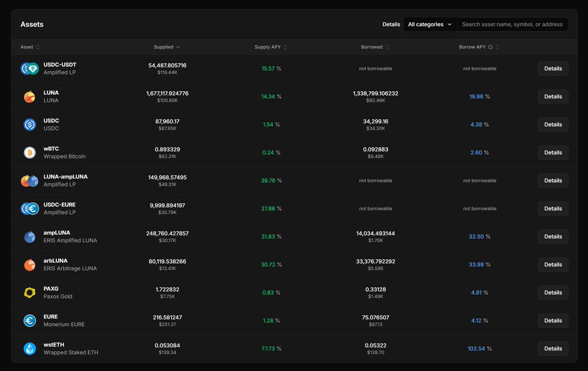The height and width of the screenshot is (371, 588).
Task: Click the 15.57 % supply APY
Action: tap(271, 69)
